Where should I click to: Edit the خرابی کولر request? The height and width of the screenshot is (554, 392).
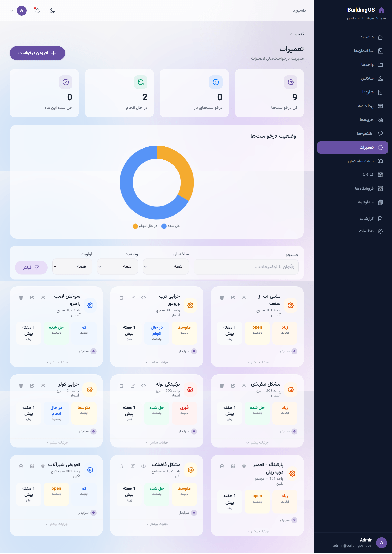32,386
